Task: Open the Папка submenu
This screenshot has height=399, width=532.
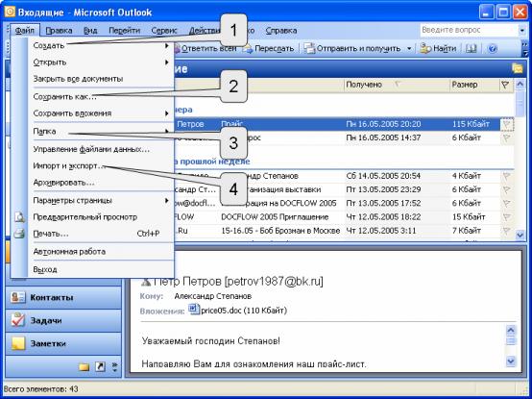Action: tap(101, 132)
